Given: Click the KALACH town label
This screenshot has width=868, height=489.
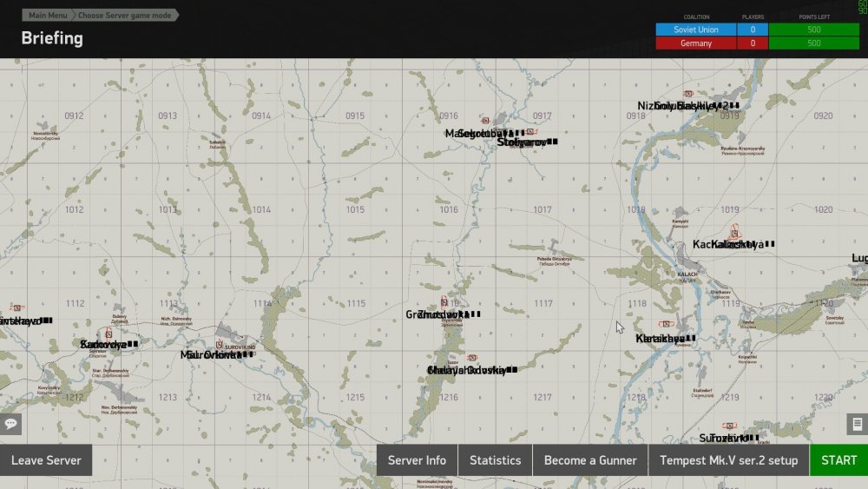Looking at the screenshot, I should click(687, 274).
